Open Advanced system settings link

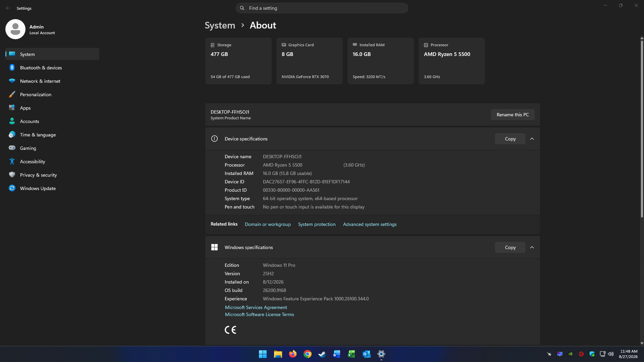coord(370,224)
